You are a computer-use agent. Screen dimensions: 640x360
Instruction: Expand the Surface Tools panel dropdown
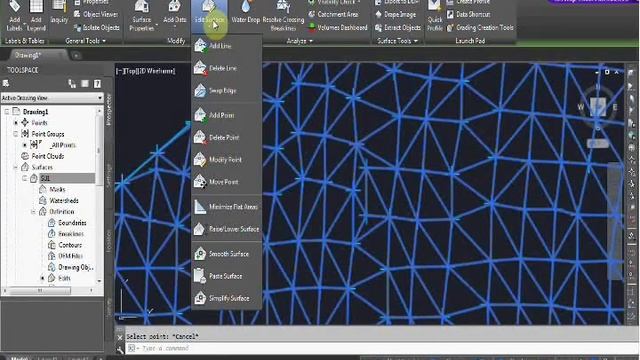397,40
